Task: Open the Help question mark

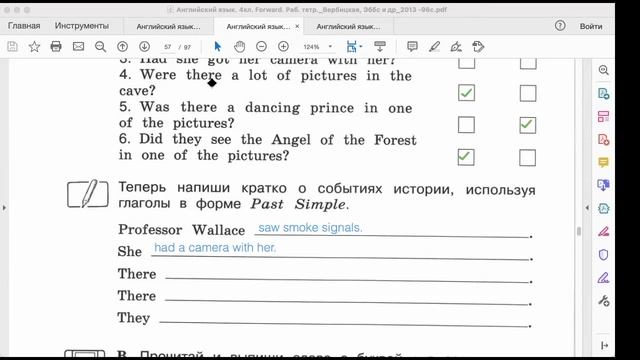Action: coord(560,26)
